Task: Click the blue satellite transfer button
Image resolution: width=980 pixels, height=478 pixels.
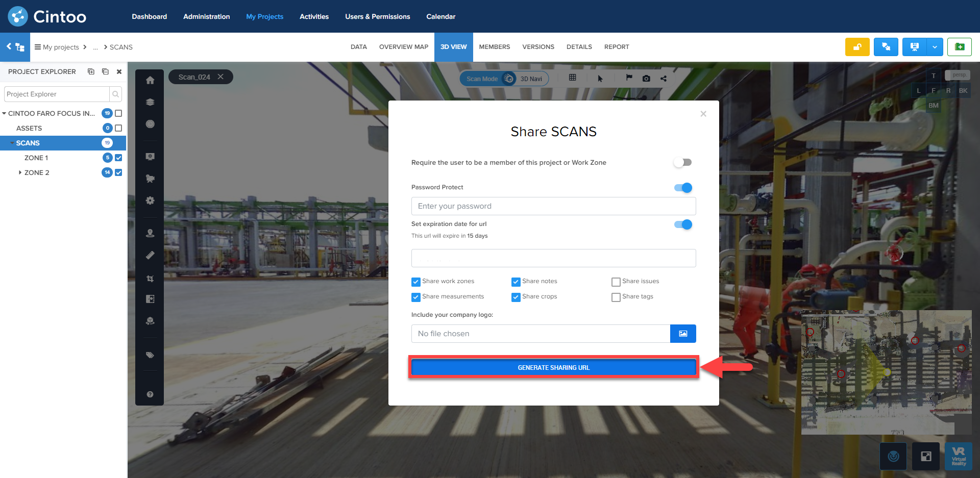Action: click(886, 47)
